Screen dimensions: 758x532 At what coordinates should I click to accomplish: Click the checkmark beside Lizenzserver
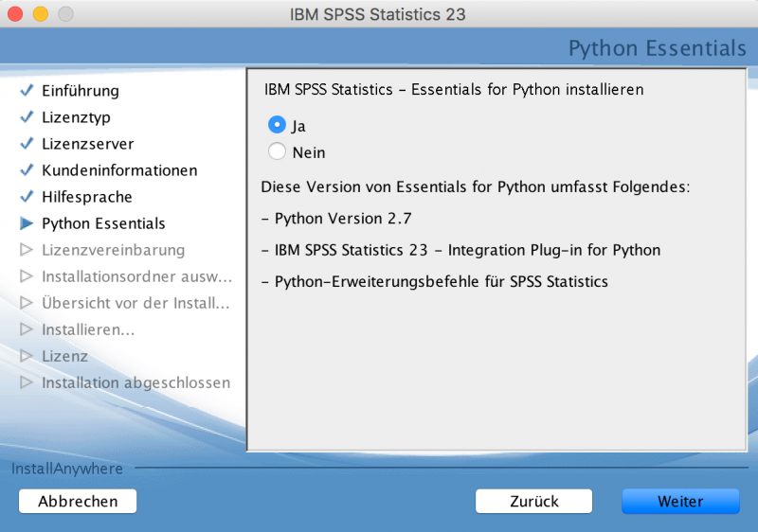[x=27, y=143]
